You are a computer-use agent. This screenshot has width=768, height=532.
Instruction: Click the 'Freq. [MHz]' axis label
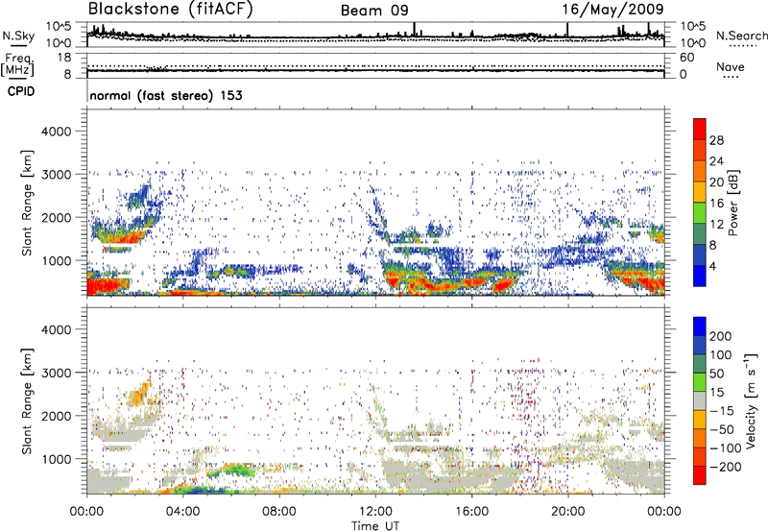coord(17,65)
